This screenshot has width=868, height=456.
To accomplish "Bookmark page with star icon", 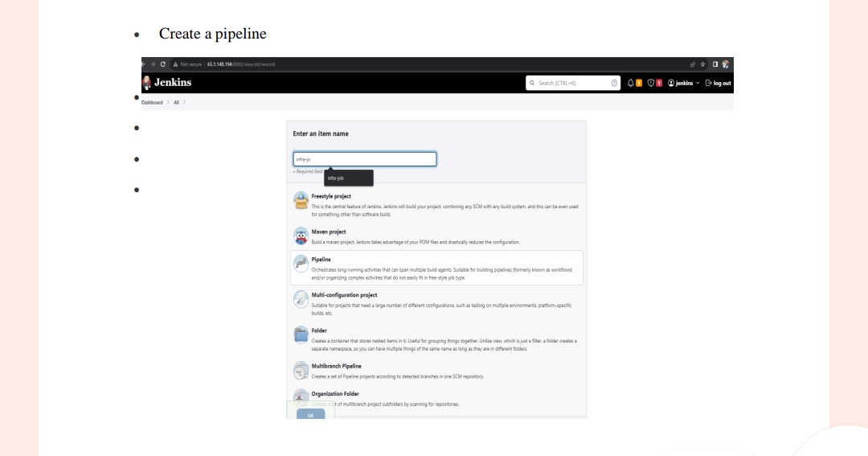I will 703,64.
